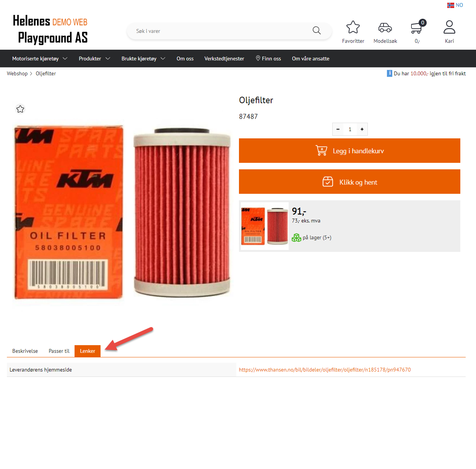Switch language via Norwegian flag
Screen dimensions: 476x469
coord(451,5)
